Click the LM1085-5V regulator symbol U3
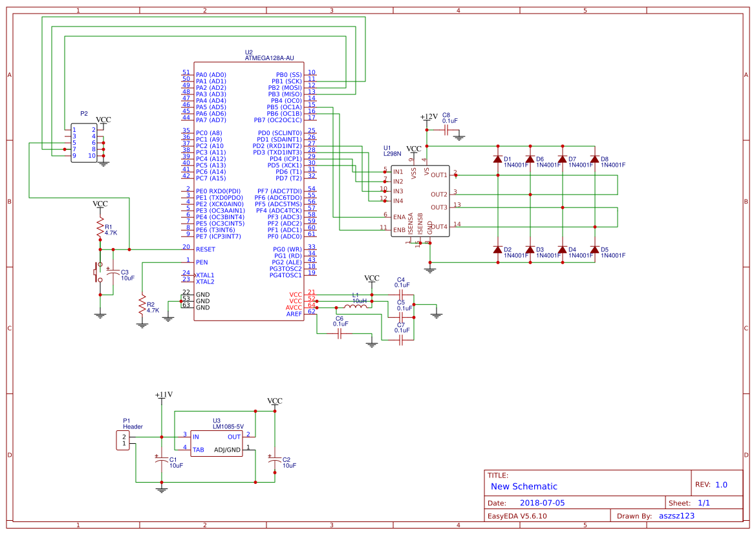Screen dimensions: 756x535 pyautogui.click(x=217, y=443)
